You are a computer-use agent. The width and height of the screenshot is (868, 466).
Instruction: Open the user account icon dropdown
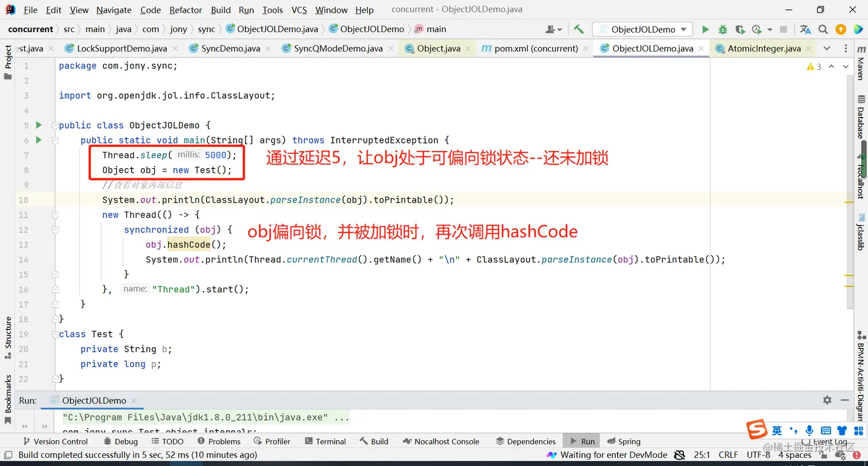click(x=554, y=29)
